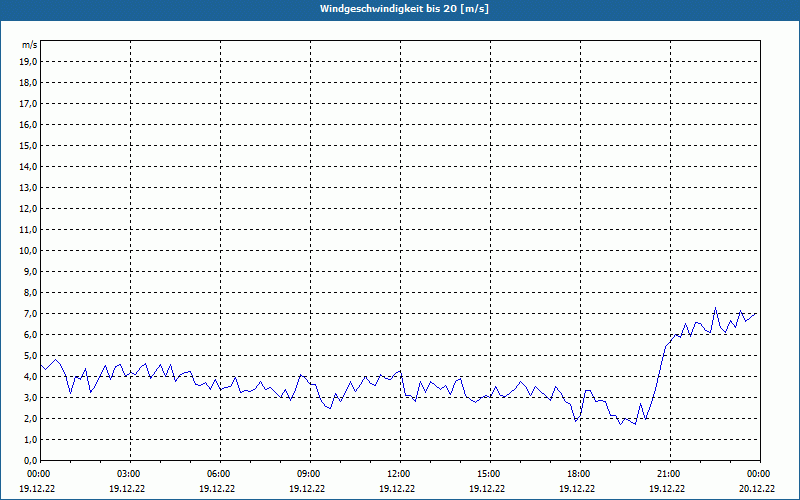Click the '20.12.22' date label
This screenshot has width=800, height=500.
click(757, 488)
